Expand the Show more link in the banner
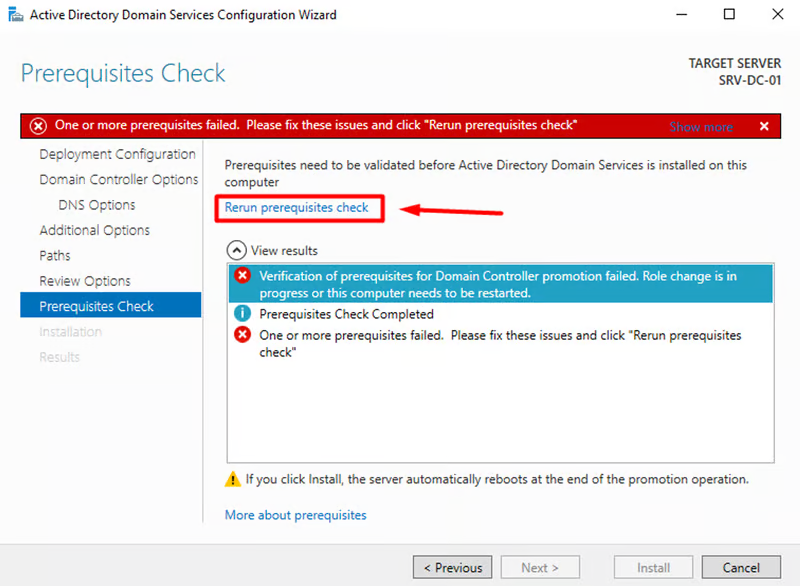This screenshot has width=800, height=586. (x=701, y=127)
